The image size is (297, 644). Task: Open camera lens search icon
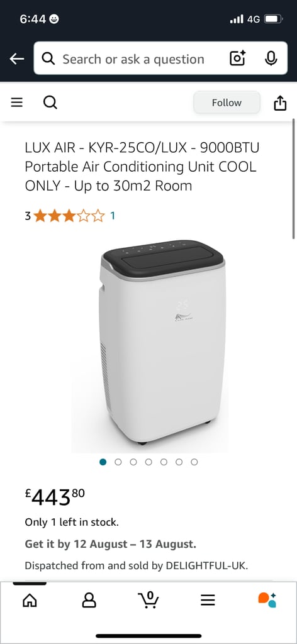click(237, 58)
